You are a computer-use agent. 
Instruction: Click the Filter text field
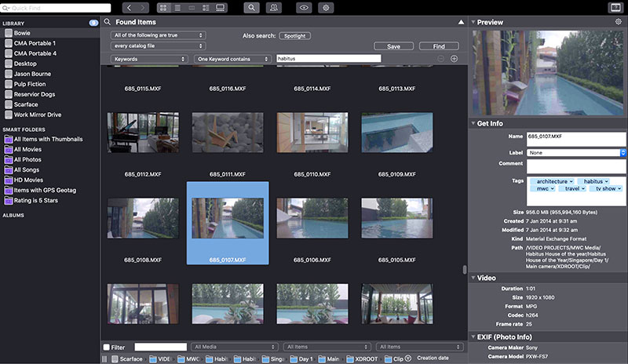click(161, 347)
